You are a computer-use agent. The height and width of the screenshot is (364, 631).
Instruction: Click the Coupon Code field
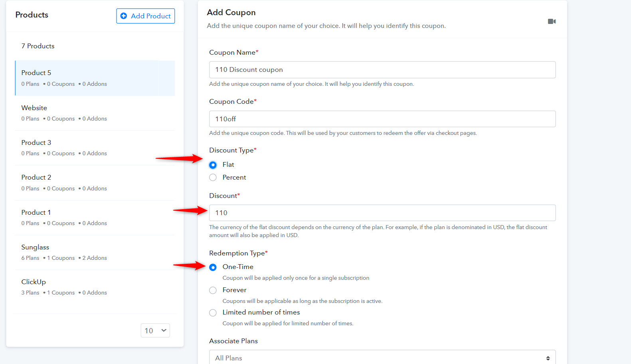(382, 119)
